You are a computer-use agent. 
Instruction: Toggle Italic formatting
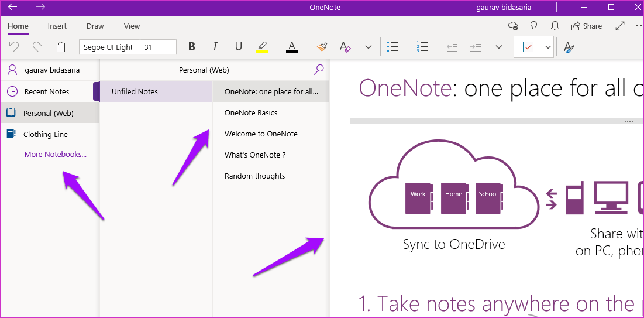point(215,47)
